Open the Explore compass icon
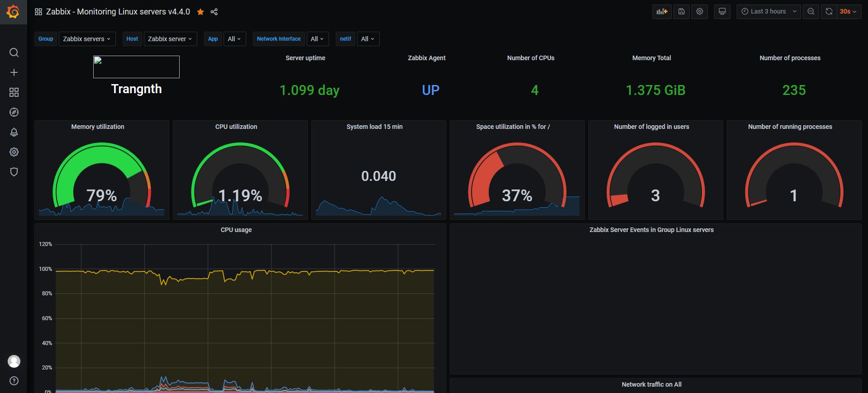 [14, 112]
